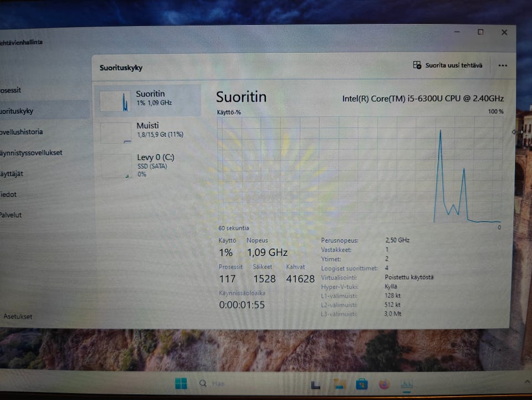Click the 41628 handles value
Viewport: 532px width, 400px height.
coord(300,279)
